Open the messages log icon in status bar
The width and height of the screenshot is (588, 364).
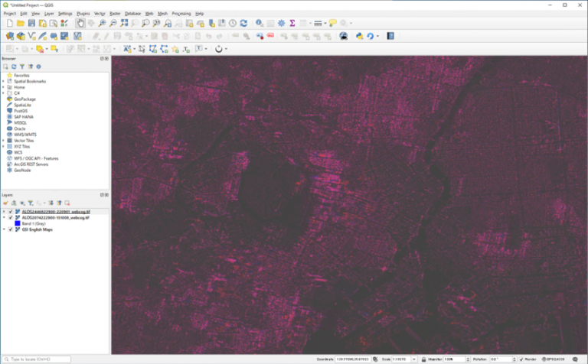[x=575, y=359]
